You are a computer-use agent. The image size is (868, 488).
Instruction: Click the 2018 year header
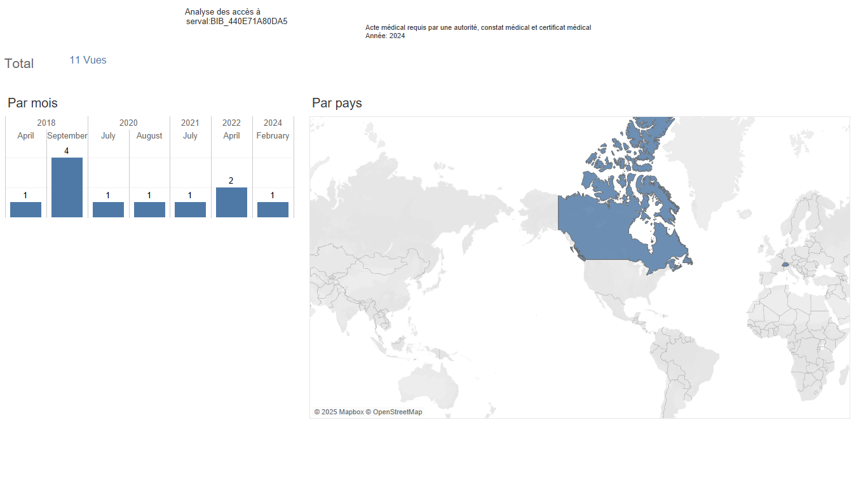(46, 123)
